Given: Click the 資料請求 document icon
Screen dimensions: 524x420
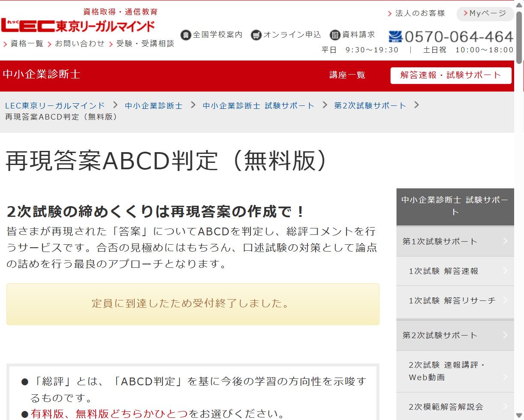Looking at the screenshot, I should pyautogui.click(x=335, y=35).
